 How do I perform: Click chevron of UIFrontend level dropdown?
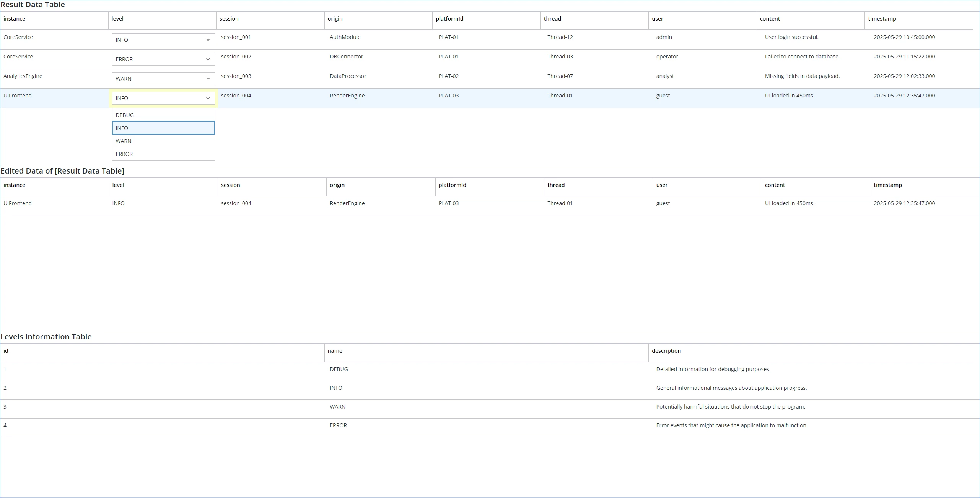(x=208, y=98)
